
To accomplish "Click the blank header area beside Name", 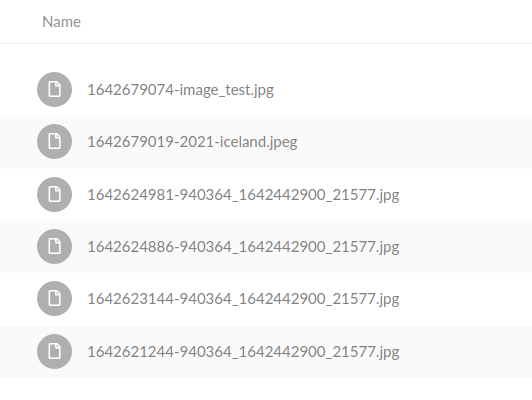I will coord(306,22).
